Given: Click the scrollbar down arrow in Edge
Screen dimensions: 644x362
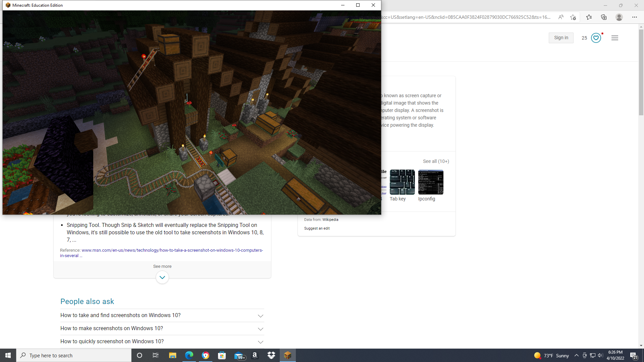Looking at the screenshot, I should click(641, 346).
